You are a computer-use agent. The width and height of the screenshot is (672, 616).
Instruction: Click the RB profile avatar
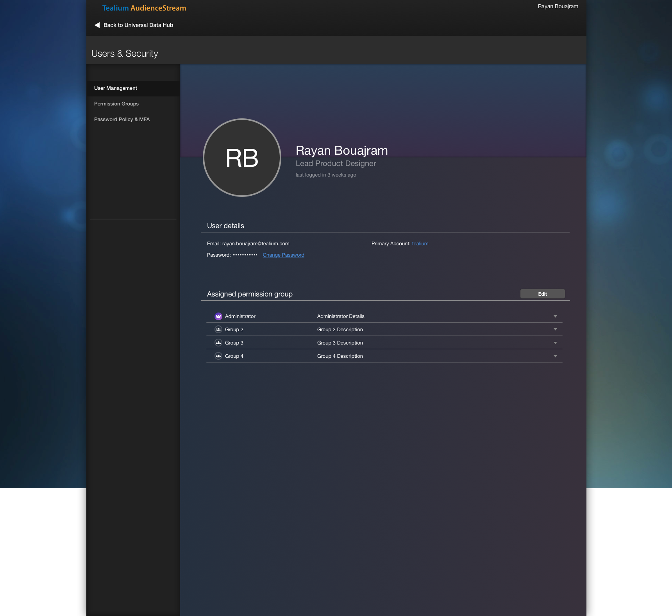point(242,157)
